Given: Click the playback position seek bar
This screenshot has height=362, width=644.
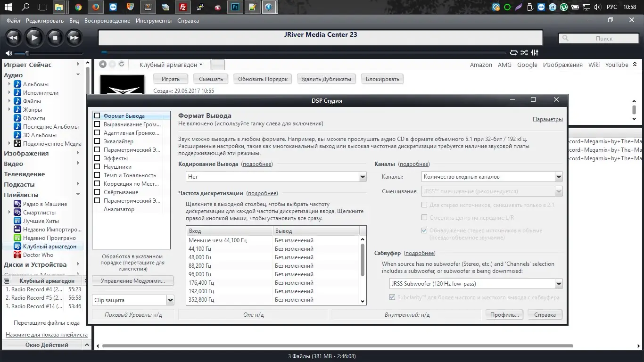Looking at the screenshot, I should point(303,53).
